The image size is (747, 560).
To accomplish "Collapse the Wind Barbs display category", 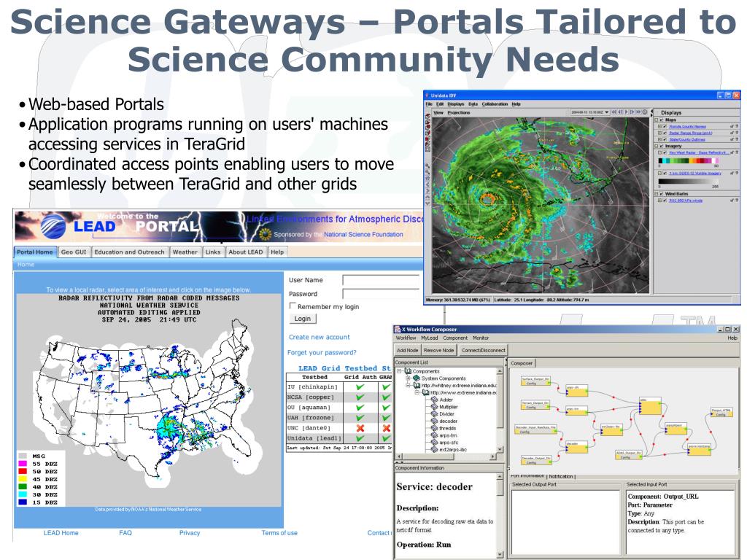I will pos(657,194).
